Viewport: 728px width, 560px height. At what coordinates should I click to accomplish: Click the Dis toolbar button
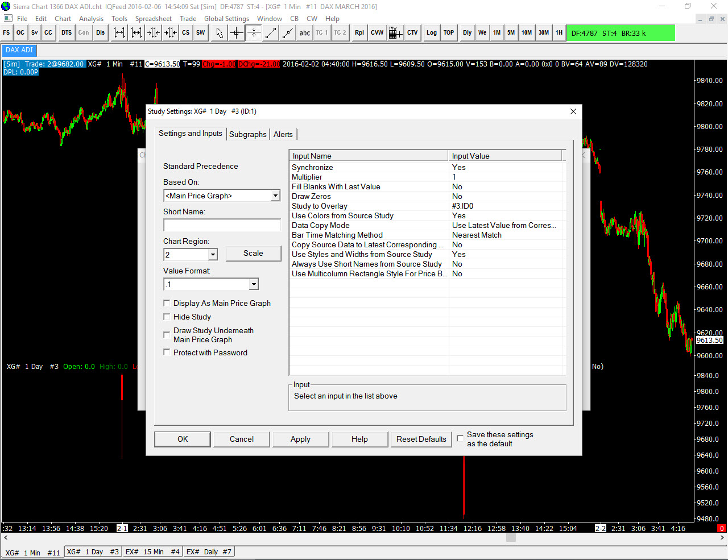[101, 33]
